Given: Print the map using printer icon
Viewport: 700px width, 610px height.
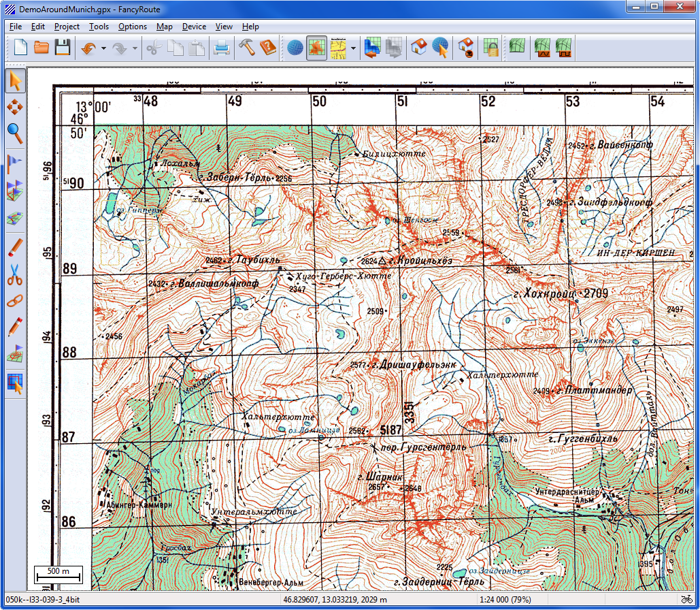Looking at the screenshot, I should pos(222,48).
